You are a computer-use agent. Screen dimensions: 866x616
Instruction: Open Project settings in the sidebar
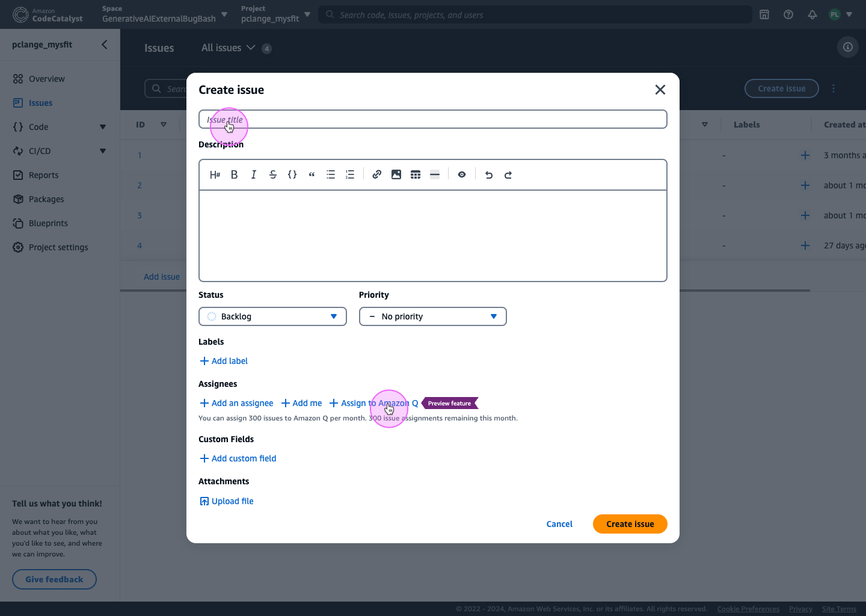pos(58,247)
